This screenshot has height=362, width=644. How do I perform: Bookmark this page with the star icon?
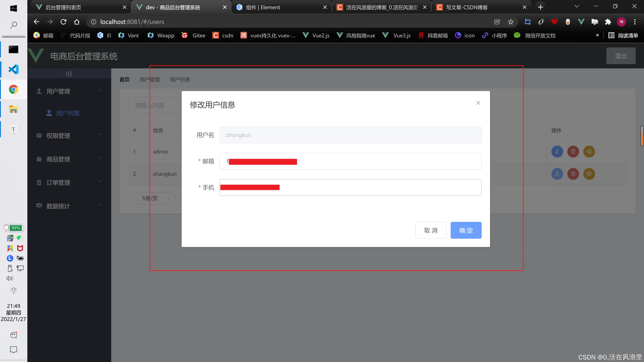pyautogui.click(x=510, y=22)
